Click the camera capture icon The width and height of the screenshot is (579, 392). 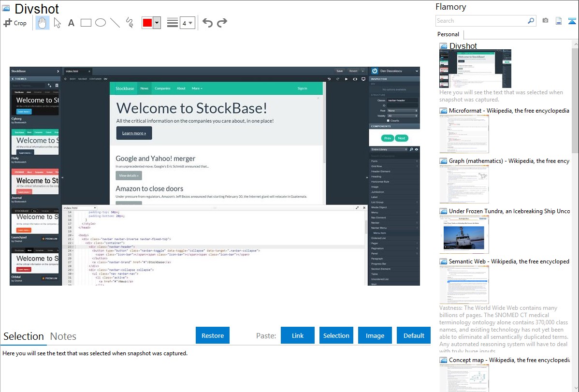click(x=545, y=21)
